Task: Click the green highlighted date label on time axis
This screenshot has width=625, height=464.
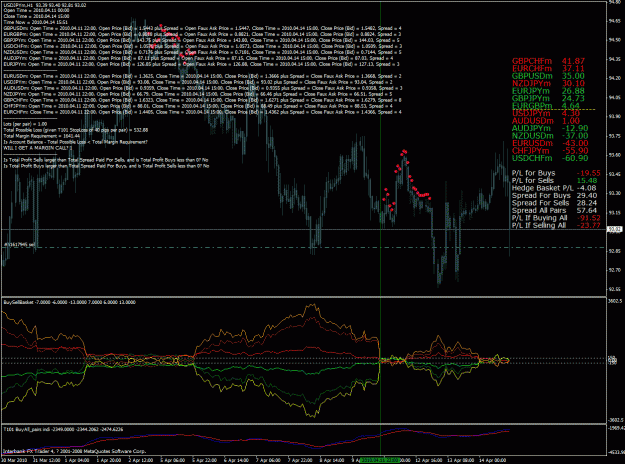Action: pos(380,460)
